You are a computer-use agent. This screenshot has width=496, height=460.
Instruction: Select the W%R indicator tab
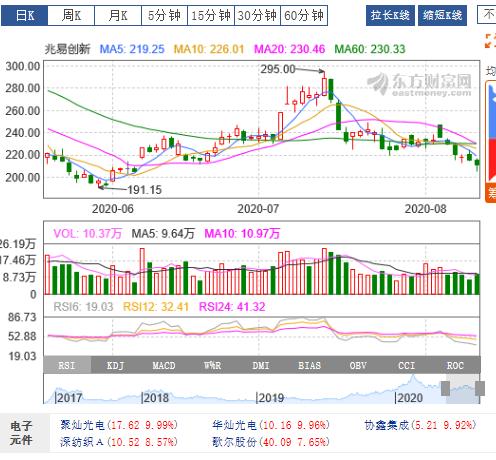(x=212, y=365)
